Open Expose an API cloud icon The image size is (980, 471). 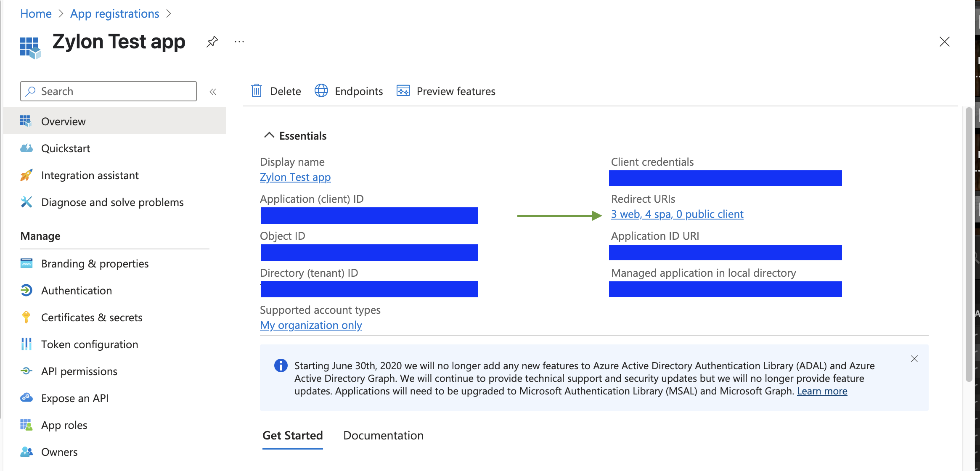pos(26,398)
